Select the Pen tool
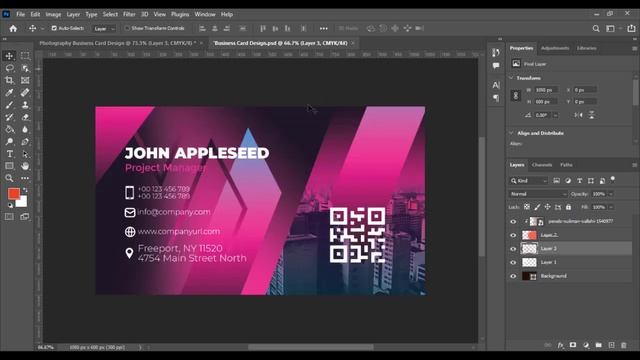Viewport: 640px width, 360px height. coord(25,142)
